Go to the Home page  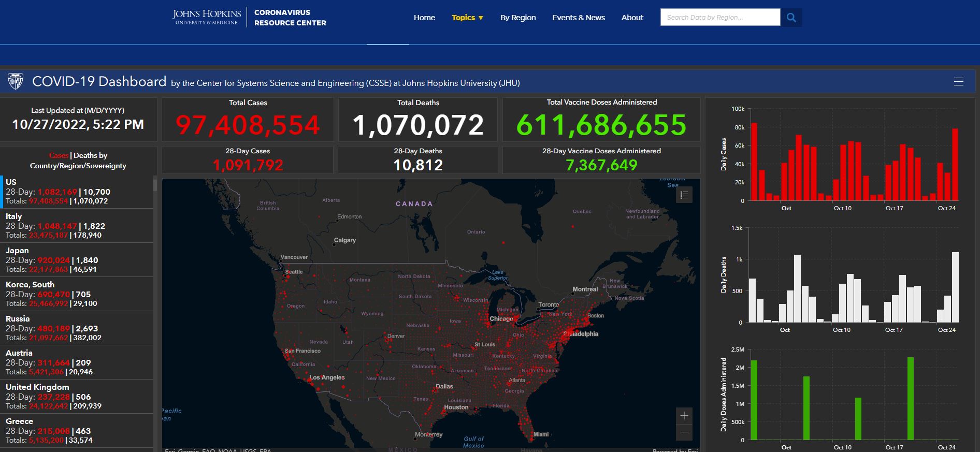(x=424, y=18)
